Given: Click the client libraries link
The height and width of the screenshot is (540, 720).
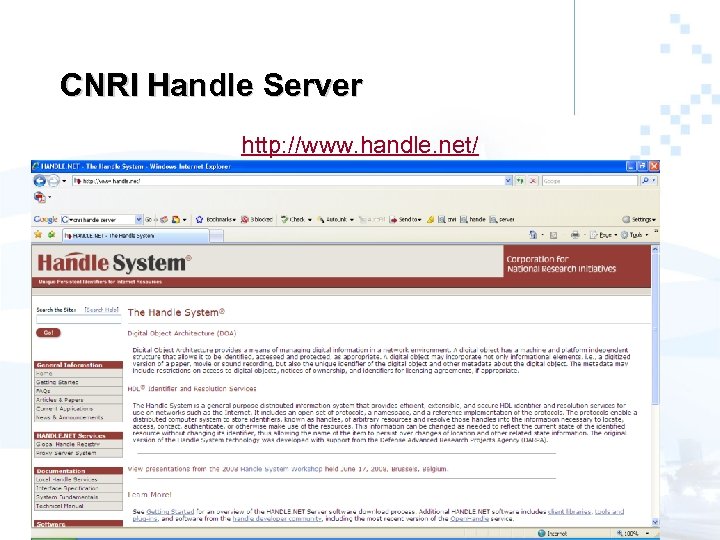Looking at the screenshot, I should [569, 511].
